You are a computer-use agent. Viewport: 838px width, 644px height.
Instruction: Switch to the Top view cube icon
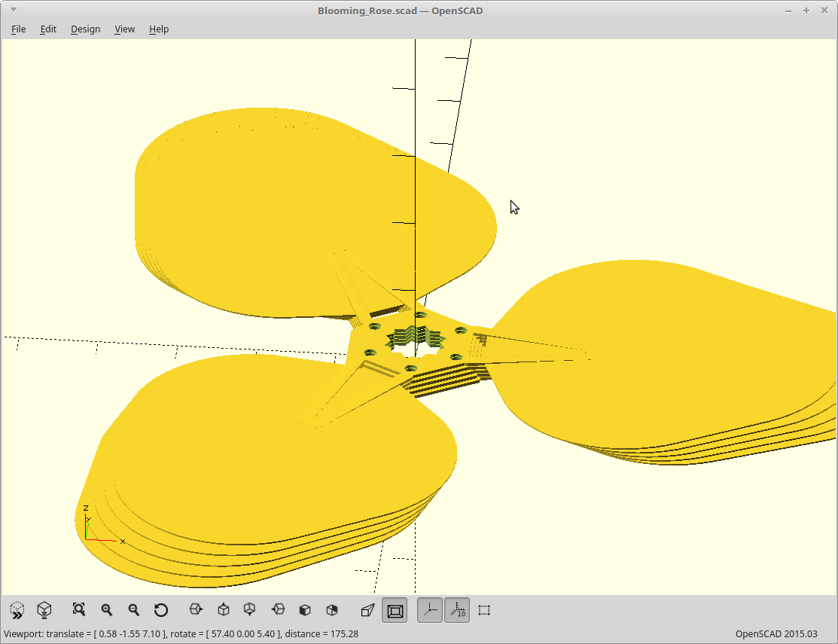[224, 610]
